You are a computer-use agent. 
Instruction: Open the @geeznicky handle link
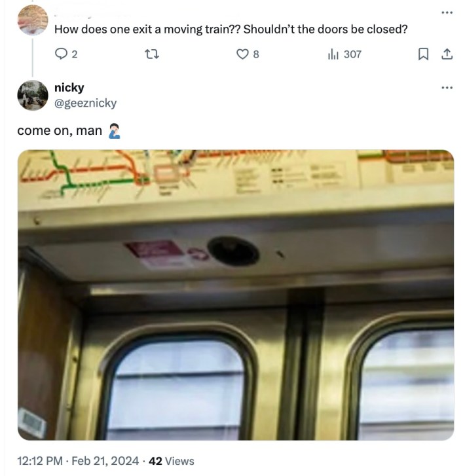(85, 103)
